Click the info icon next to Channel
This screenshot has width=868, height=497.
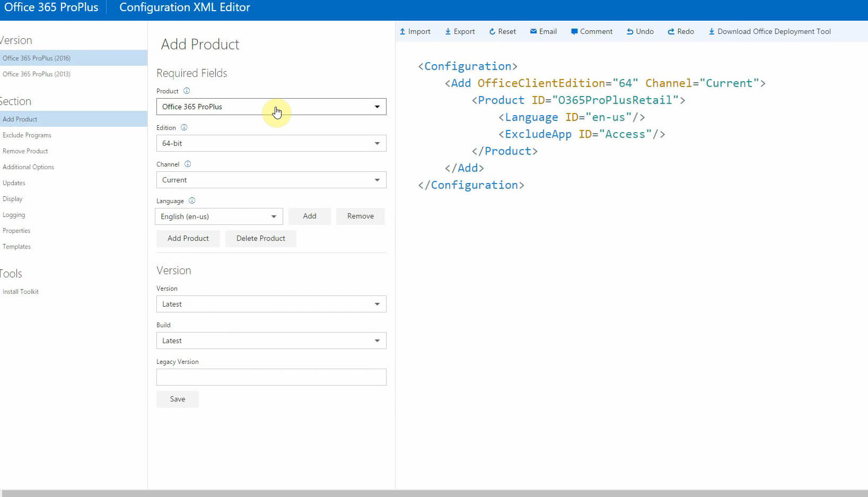coord(188,164)
